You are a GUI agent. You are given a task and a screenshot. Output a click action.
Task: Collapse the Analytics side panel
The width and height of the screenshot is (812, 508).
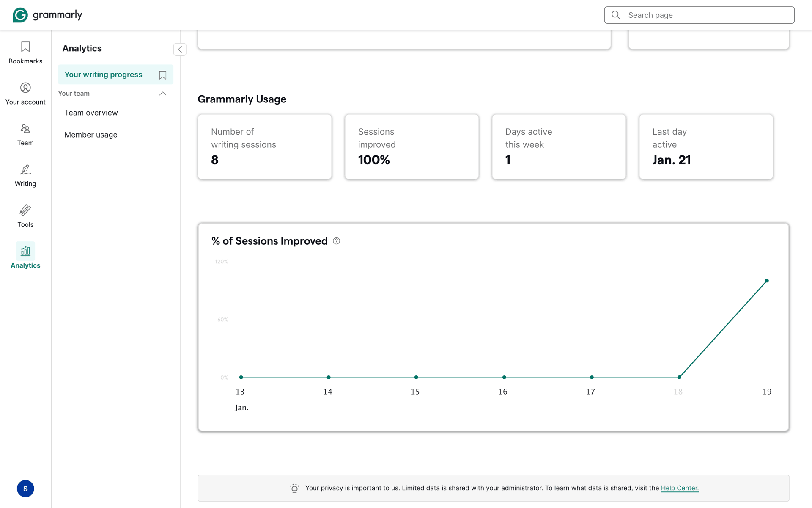point(180,50)
